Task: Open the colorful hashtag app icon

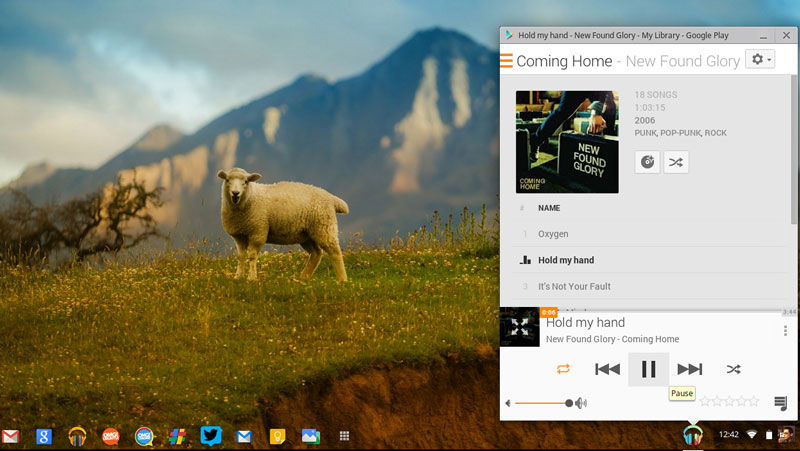Action: pyautogui.click(x=177, y=436)
